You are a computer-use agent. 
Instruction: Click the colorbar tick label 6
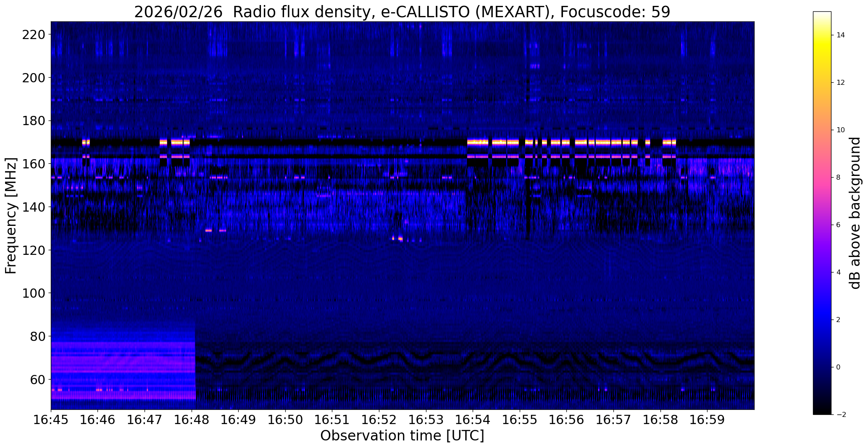(839, 225)
